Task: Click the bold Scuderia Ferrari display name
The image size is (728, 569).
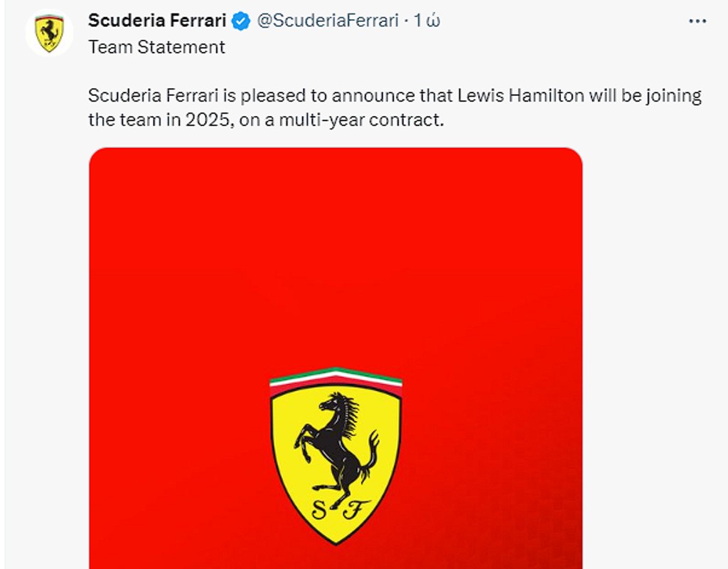Action: (x=157, y=21)
